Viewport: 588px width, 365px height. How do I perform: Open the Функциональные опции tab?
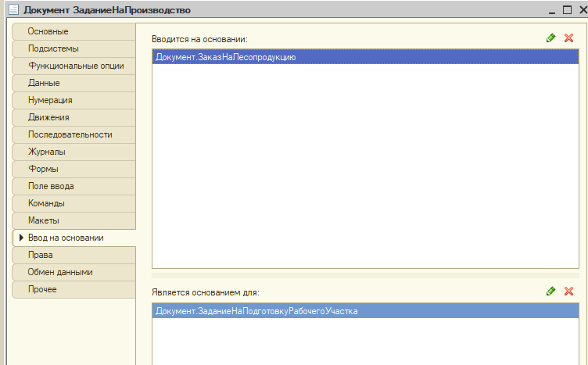click(76, 66)
